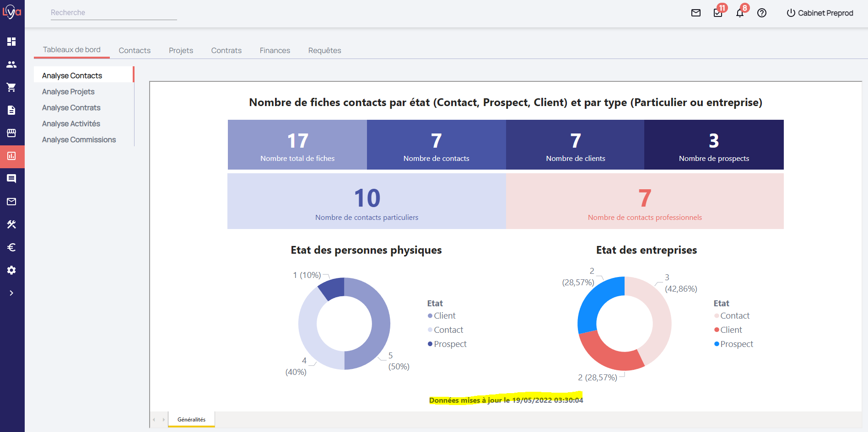Image resolution: width=868 pixels, height=432 pixels.
Task: Click the shopping cart sidebar icon
Action: [11, 87]
